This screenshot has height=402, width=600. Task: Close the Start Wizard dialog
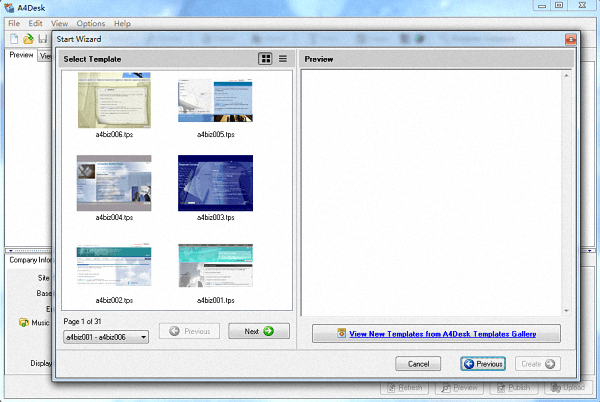click(x=571, y=39)
